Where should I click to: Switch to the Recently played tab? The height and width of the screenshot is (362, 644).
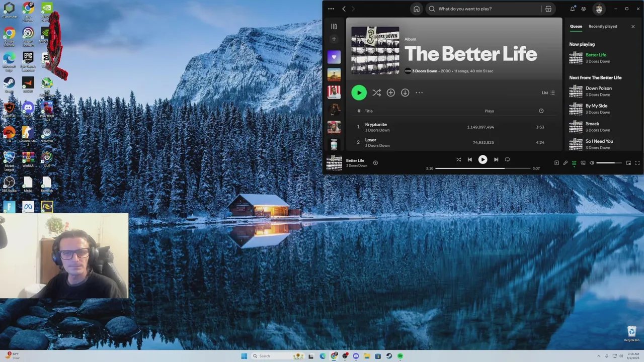click(x=603, y=27)
